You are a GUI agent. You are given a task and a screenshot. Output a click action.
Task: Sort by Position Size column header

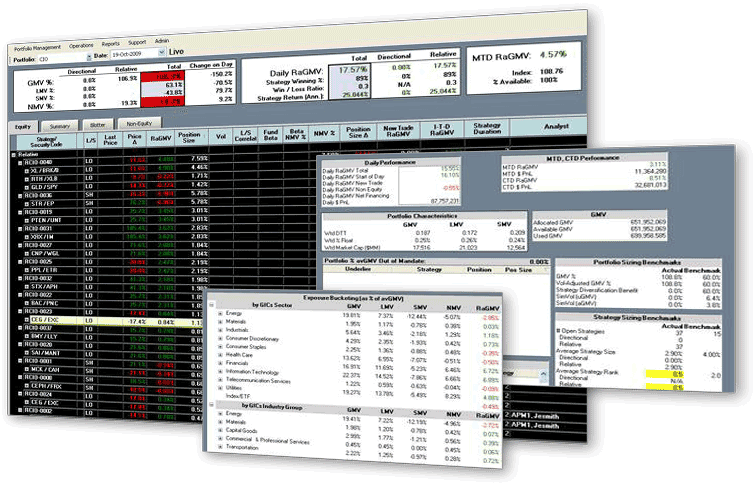[x=189, y=137]
